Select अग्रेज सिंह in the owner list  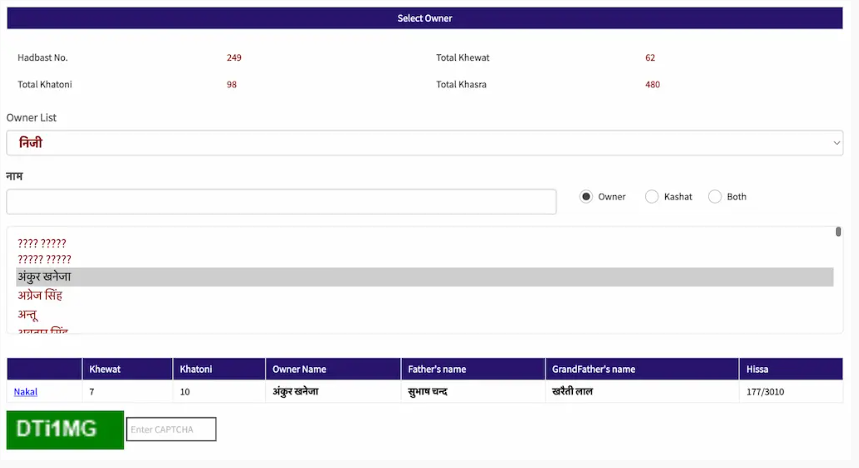40,296
